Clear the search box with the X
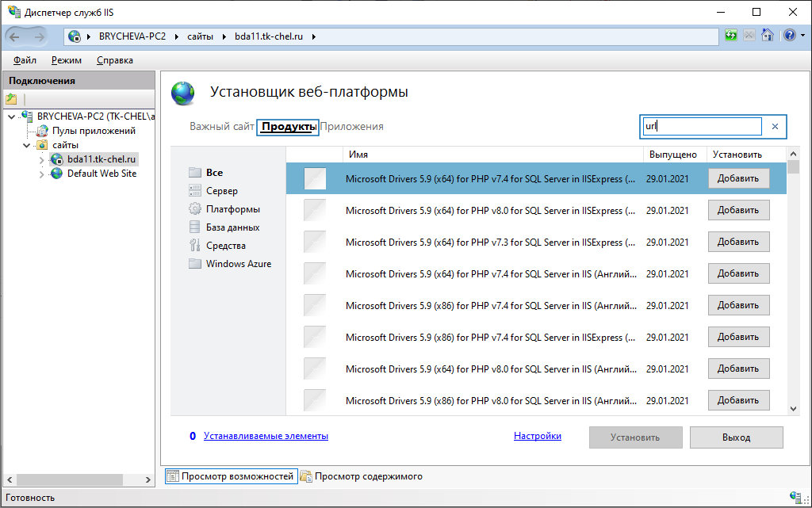 point(775,126)
